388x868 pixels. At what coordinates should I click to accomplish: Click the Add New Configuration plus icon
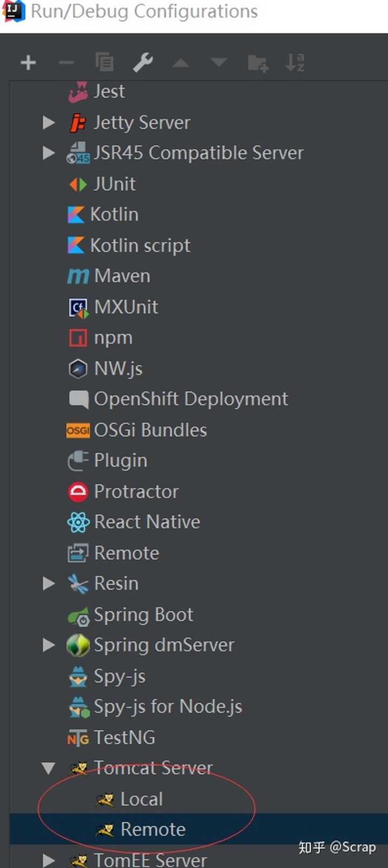pyautogui.click(x=28, y=63)
